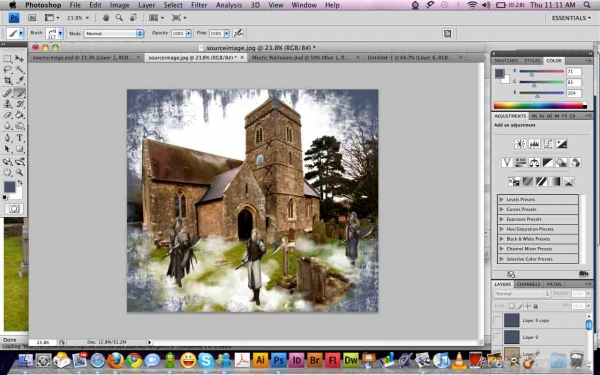Image resolution: width=600 pixels, height=375 pixels.
Task: Select the Healing Brush tool
Action: [x=7, y=93]
